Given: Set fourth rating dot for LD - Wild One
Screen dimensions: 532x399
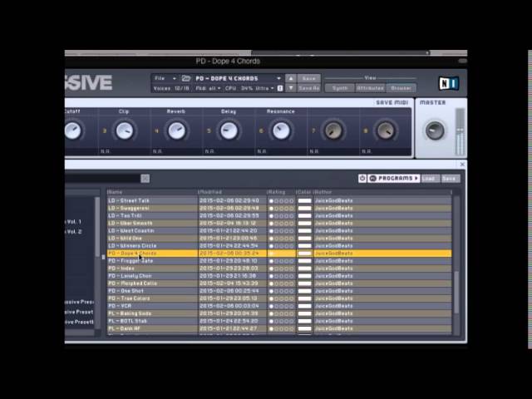Looking at the screenshot, I should [286, 239].
